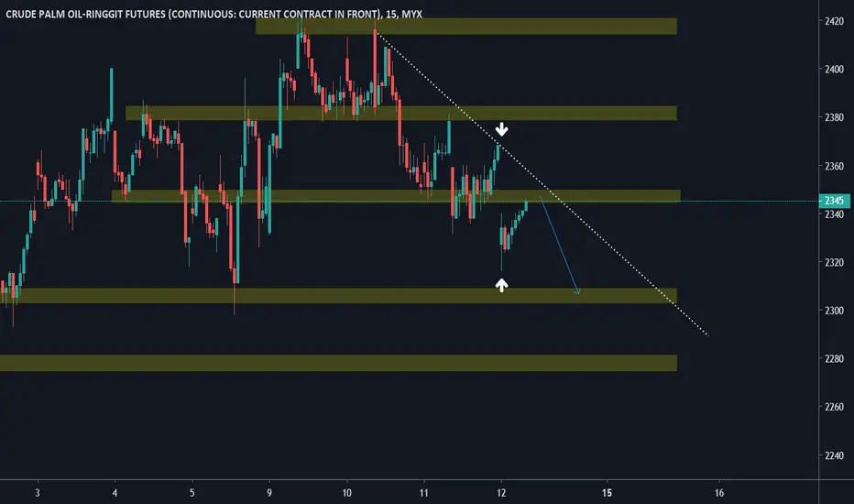854x504 pixels.
Task: Click the current price label 2345
Action: 834,201
